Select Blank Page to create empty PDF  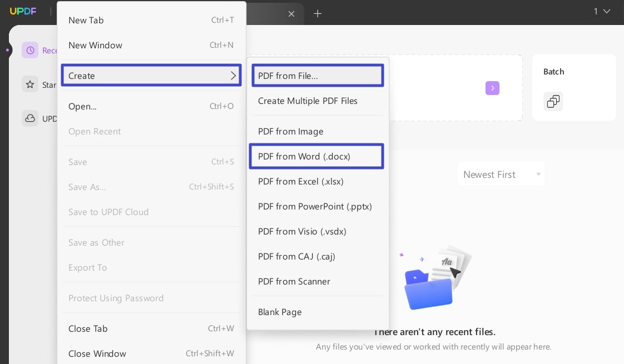pos(280,312)
